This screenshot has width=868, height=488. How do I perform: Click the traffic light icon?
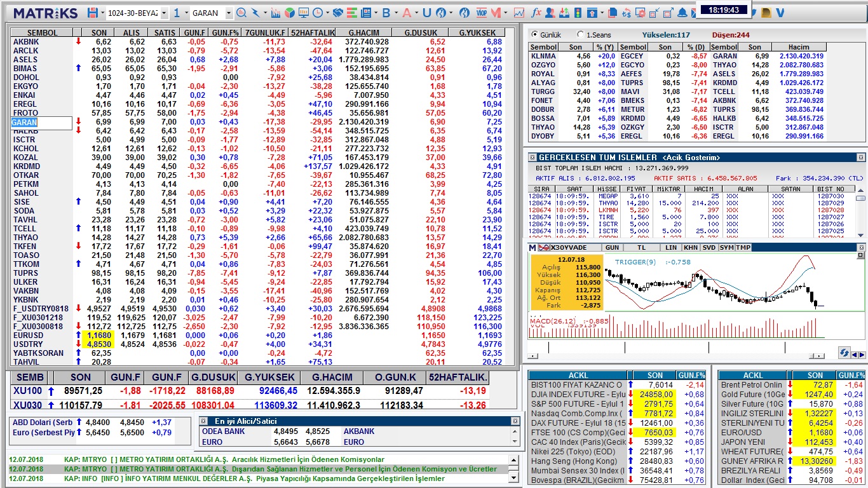click(x=578, y=13)
